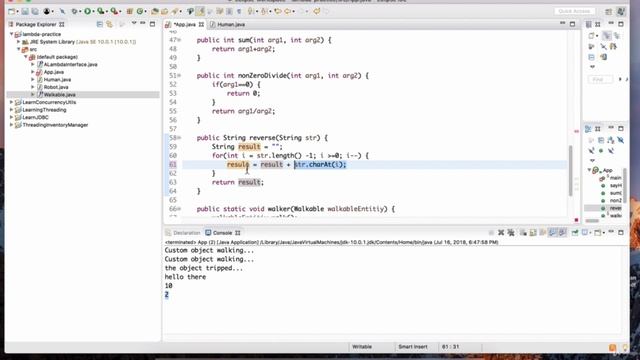Select LearnJDBC project
Viewport: 640px width, 360px height.
[x=36, y=118]
